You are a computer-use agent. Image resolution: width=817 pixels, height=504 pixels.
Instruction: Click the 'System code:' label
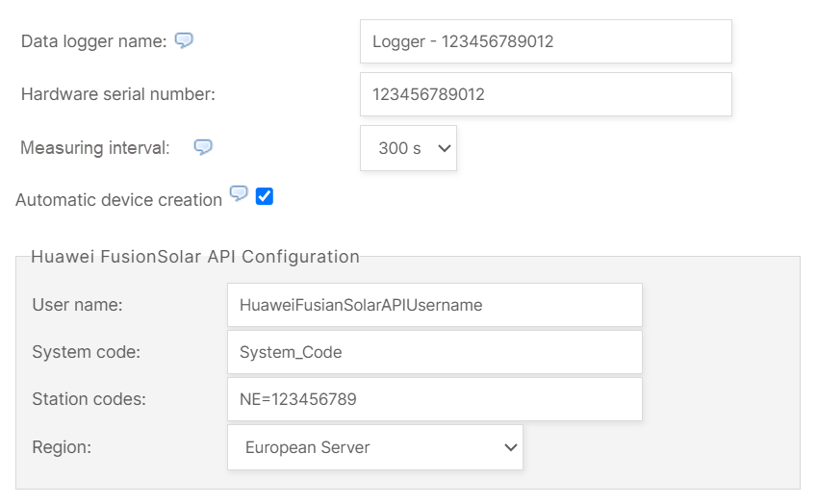click(86, 352)
